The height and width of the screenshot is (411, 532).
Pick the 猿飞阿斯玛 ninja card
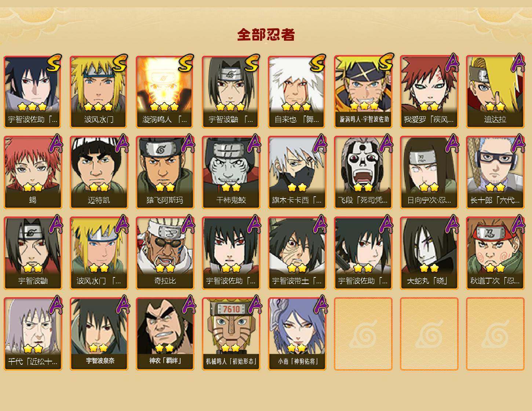point(165,172)
